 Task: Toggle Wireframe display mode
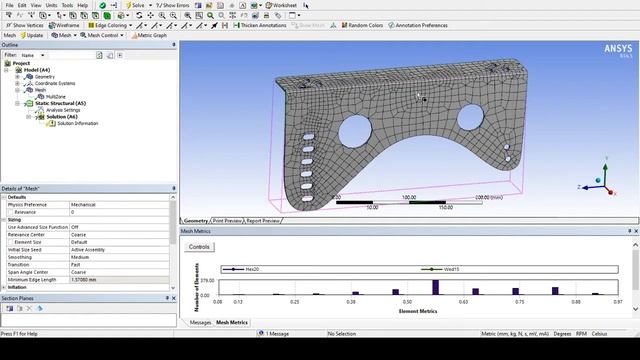click(x=64, y=25)
